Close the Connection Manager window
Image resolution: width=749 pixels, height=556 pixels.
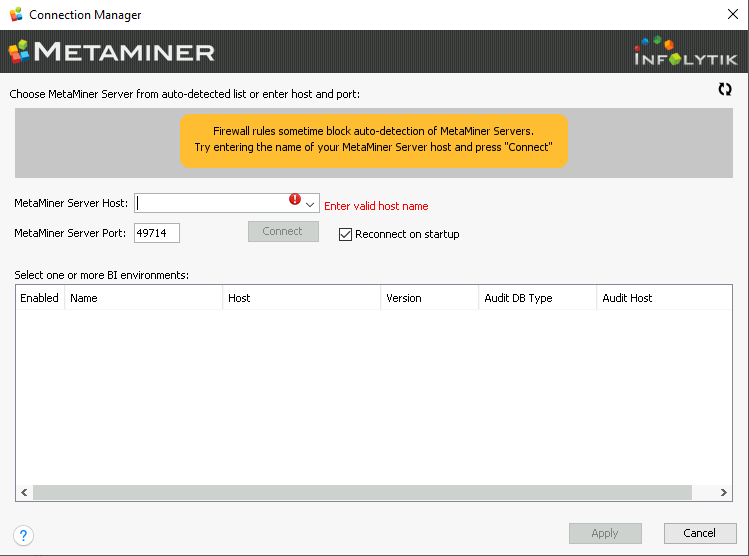pos(733,14)
